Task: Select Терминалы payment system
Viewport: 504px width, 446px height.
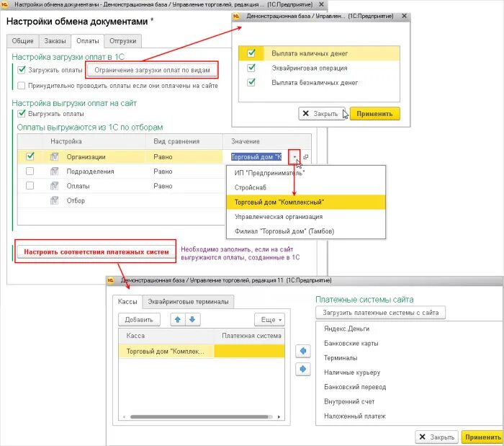Action: tap(341, 358)
